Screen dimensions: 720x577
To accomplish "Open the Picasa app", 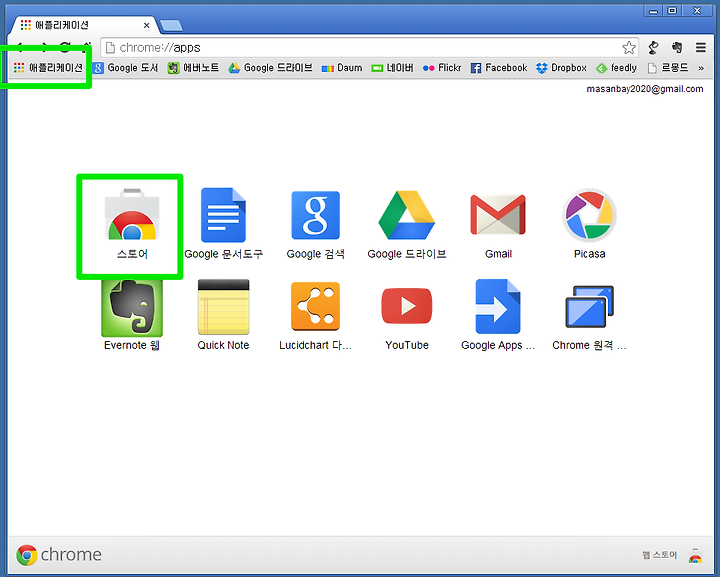I will tap(590, 224).
